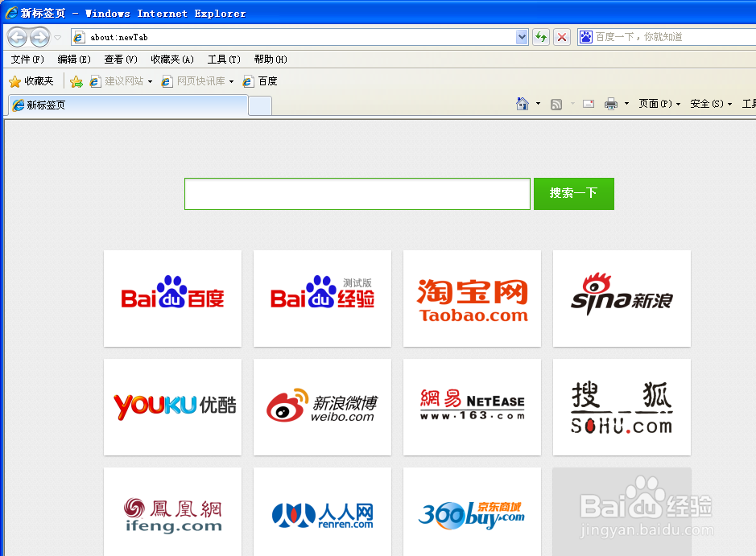
Task: Go forward with the Forward arrow button
Action: (40, 37)
